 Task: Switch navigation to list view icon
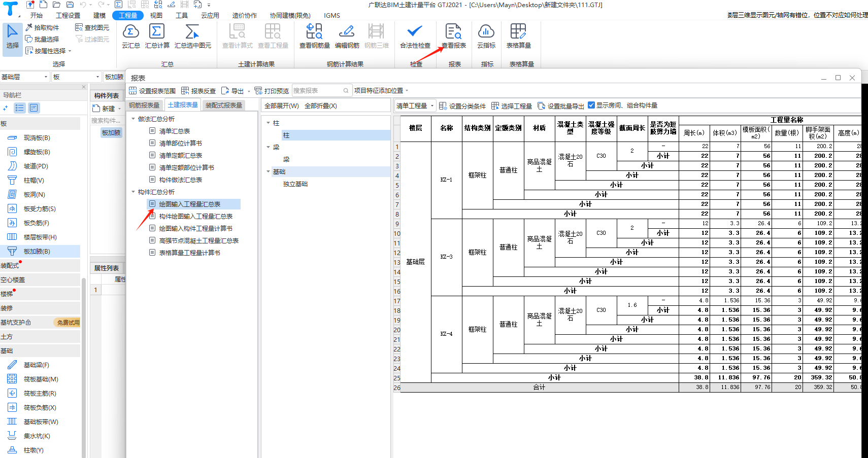click(20, 108)
